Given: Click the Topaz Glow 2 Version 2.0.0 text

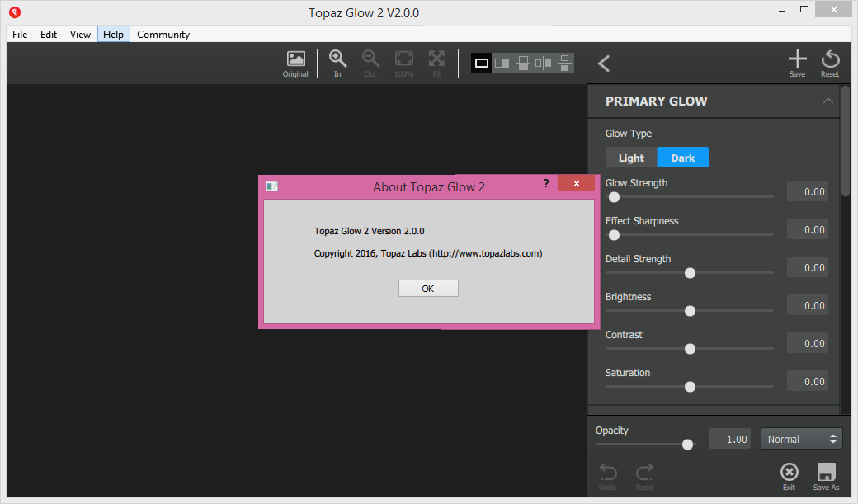Looking at the screenshot, I should pyautogui.click(x=370, y=231).
